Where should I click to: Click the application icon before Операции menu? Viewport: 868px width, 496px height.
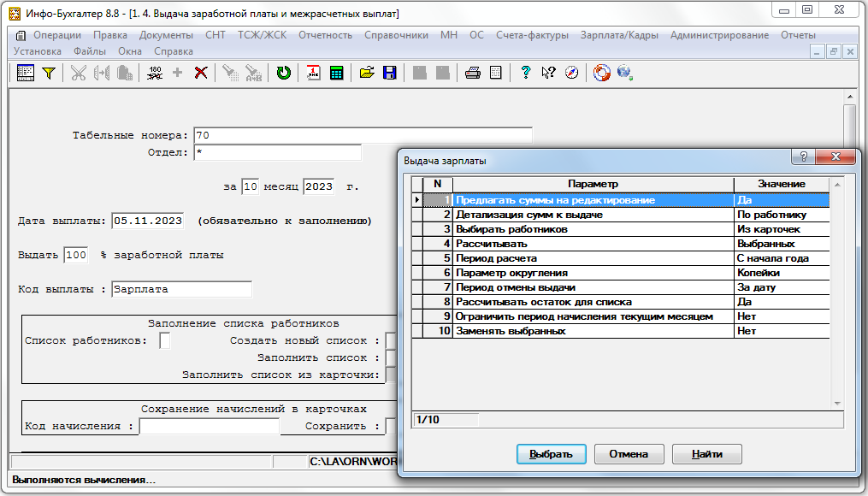click(21, 35)
